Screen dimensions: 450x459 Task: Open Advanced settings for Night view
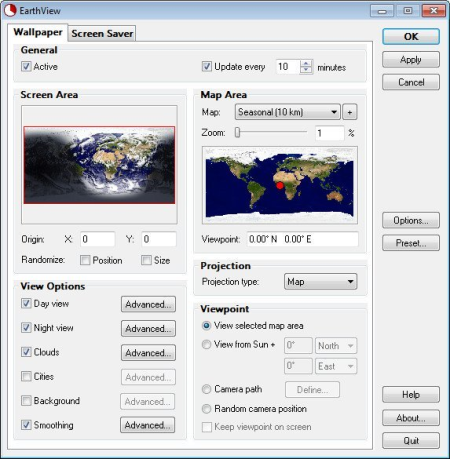click(148, 329)
